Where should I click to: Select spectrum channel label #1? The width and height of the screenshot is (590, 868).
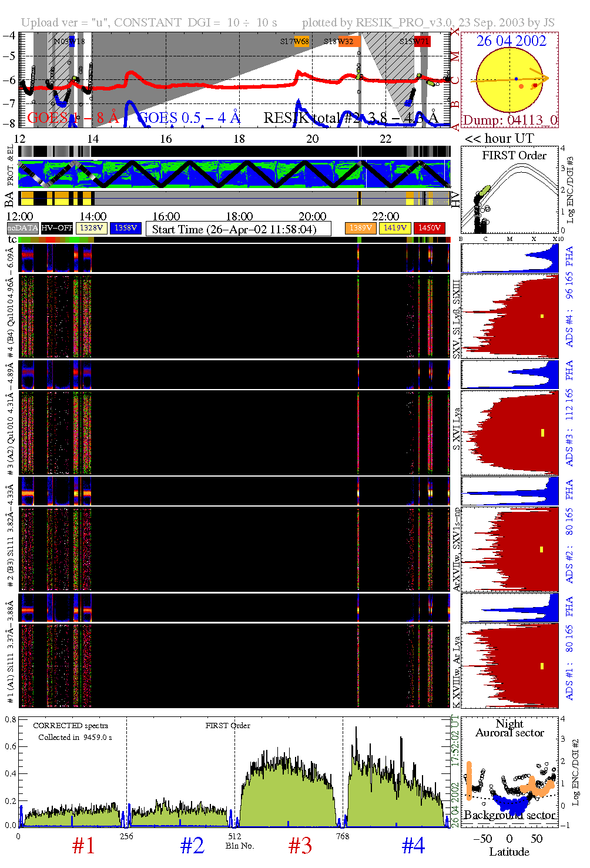pos(83,846)
